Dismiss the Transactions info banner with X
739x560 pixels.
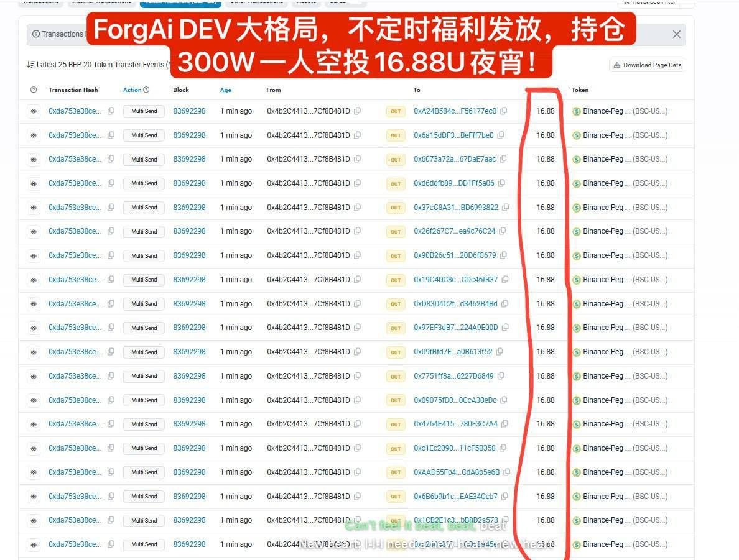(x=676, y=34)
